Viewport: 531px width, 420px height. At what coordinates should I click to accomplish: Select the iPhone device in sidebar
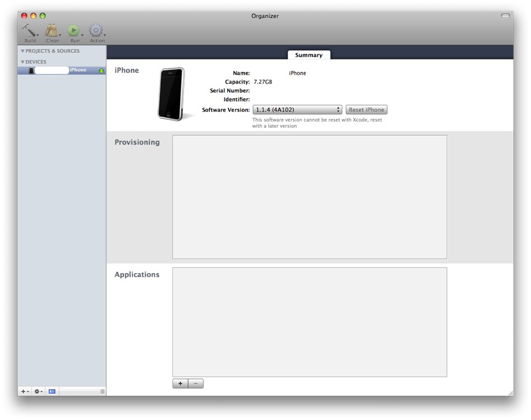pyautogui.click(x=62, y=70)
